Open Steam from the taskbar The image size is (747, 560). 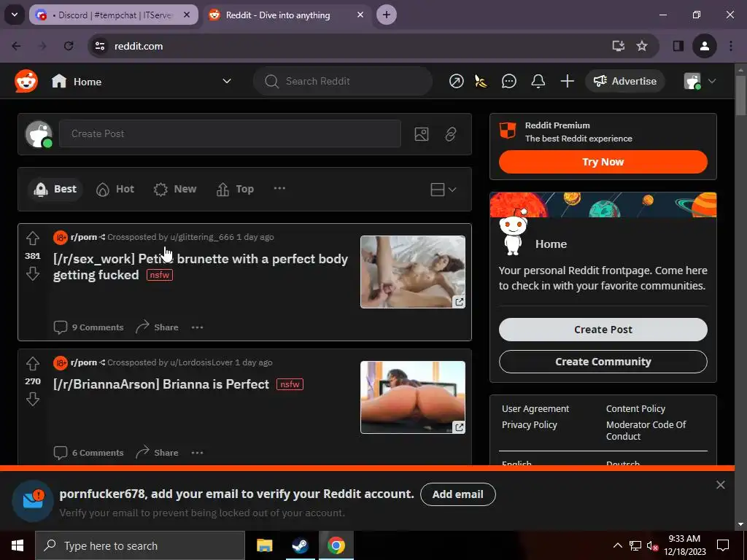300,545
